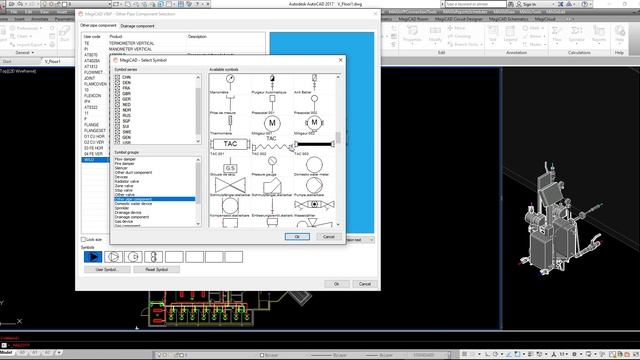
Task: Choose the Mitigeur 001 motor symbol
Action: (272, 125)
